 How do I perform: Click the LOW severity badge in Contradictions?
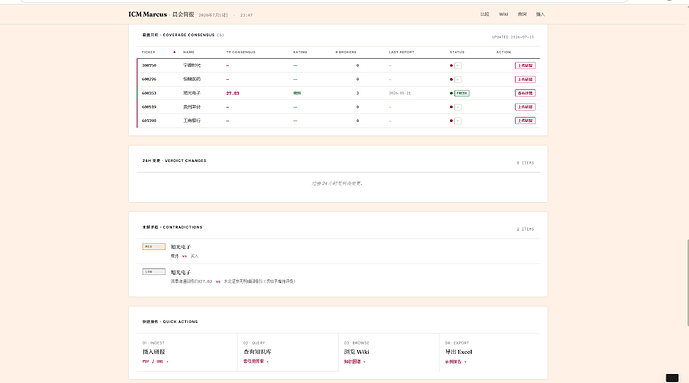tap(154, 272)
